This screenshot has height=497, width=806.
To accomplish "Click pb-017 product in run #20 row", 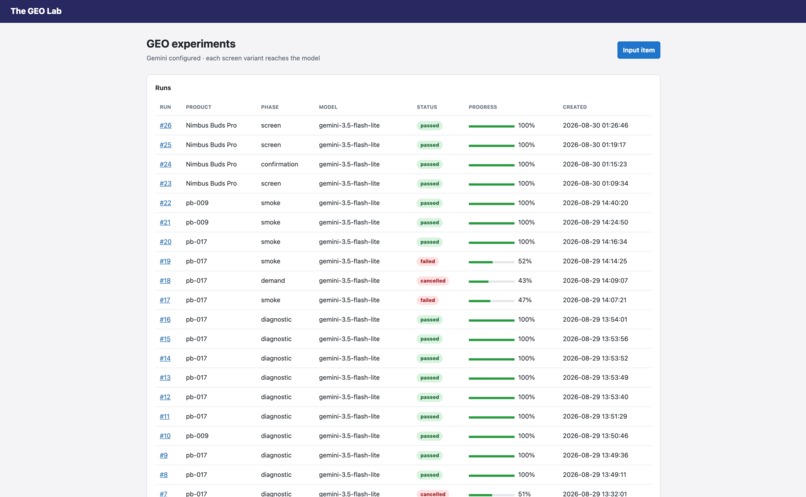I will [x=196, y=242].
